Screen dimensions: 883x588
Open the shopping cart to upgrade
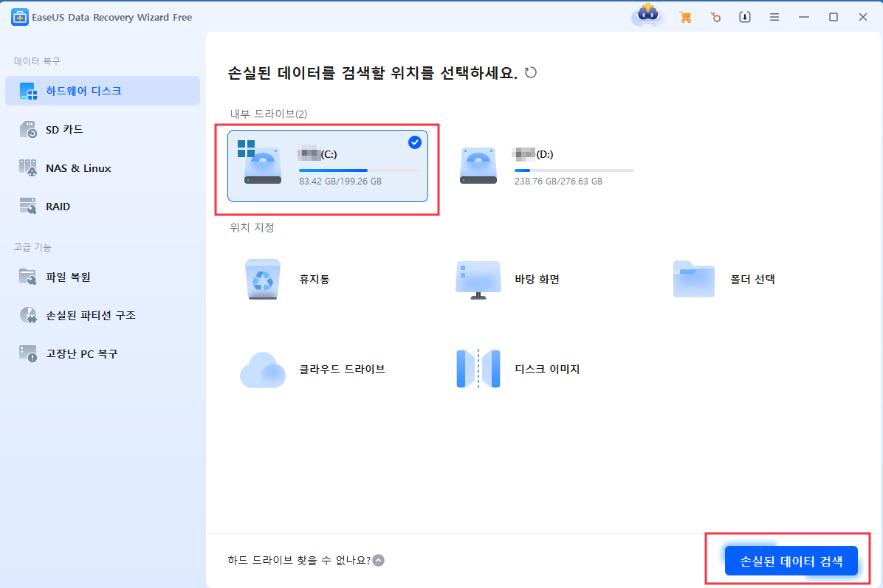click(685, 16)
